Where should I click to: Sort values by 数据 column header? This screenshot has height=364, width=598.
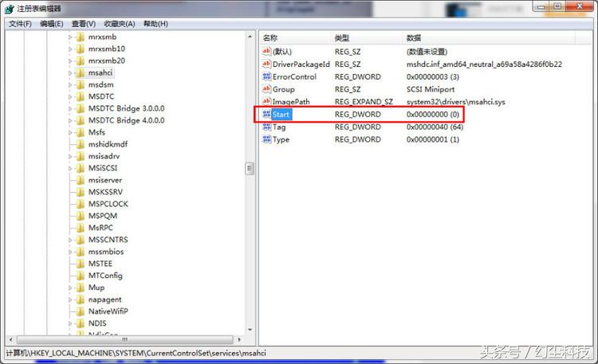pyautogui.click(x=490, y=37)
